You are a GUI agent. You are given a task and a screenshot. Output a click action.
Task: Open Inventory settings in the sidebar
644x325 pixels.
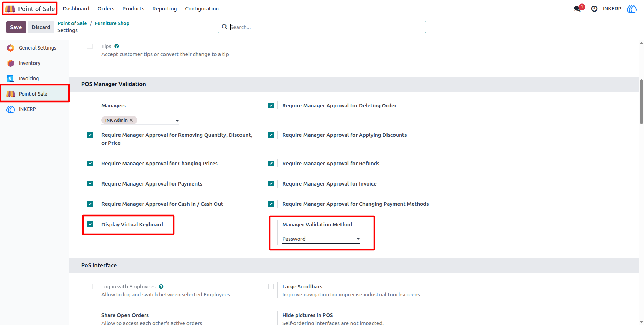34,63
